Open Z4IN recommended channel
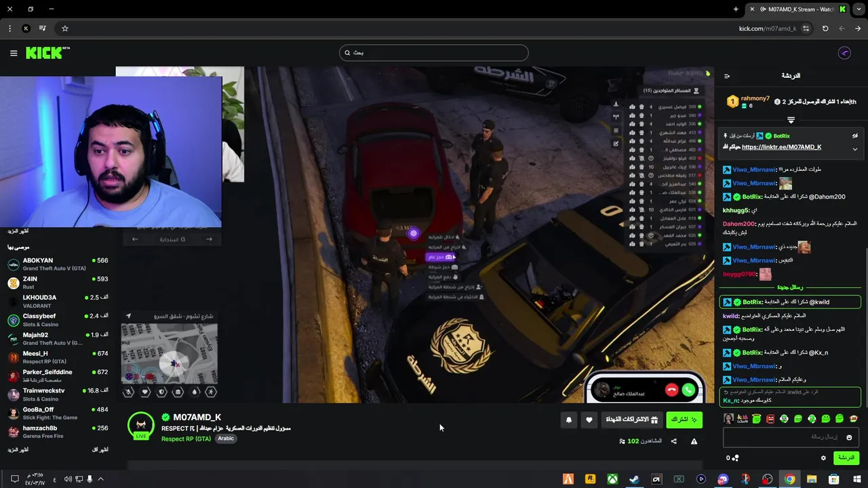 pyautogui.click(x=58, y=283)
